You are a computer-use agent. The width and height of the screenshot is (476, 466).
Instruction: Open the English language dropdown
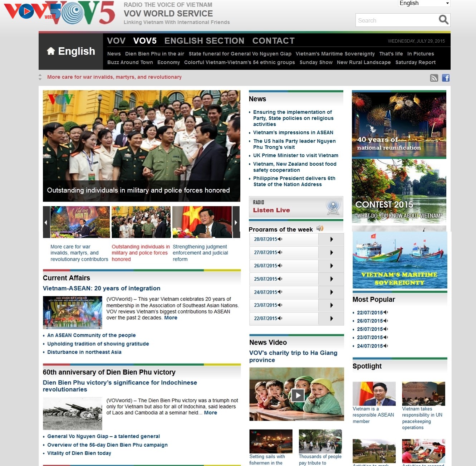(424, 3)
